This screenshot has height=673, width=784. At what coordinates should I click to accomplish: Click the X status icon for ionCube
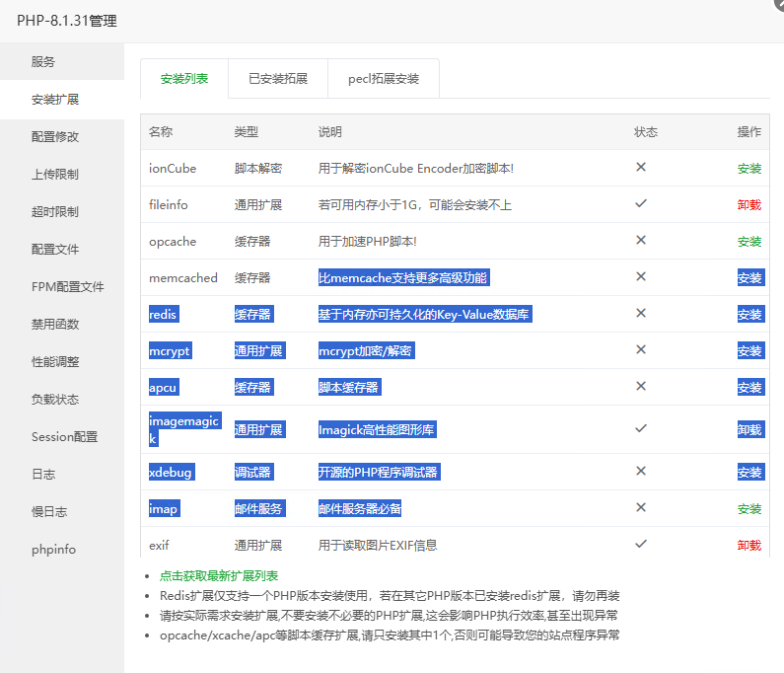pos(640,167)
